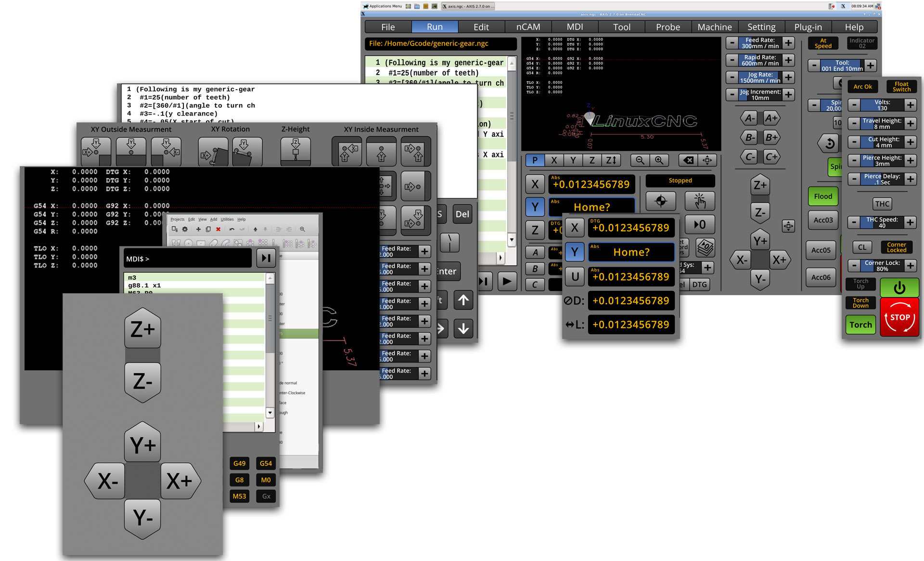The width and height of the screenshot is (924, 561).
Task: Open the Machine tab
Action: coord(715,27)
